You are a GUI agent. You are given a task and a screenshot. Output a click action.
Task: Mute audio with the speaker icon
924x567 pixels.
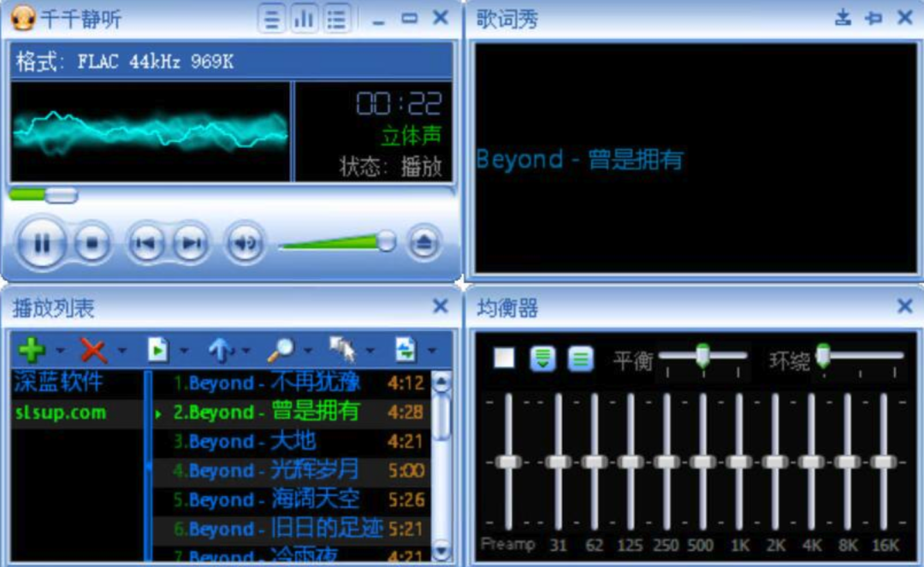pyautogui.click(x=246, y=243)
